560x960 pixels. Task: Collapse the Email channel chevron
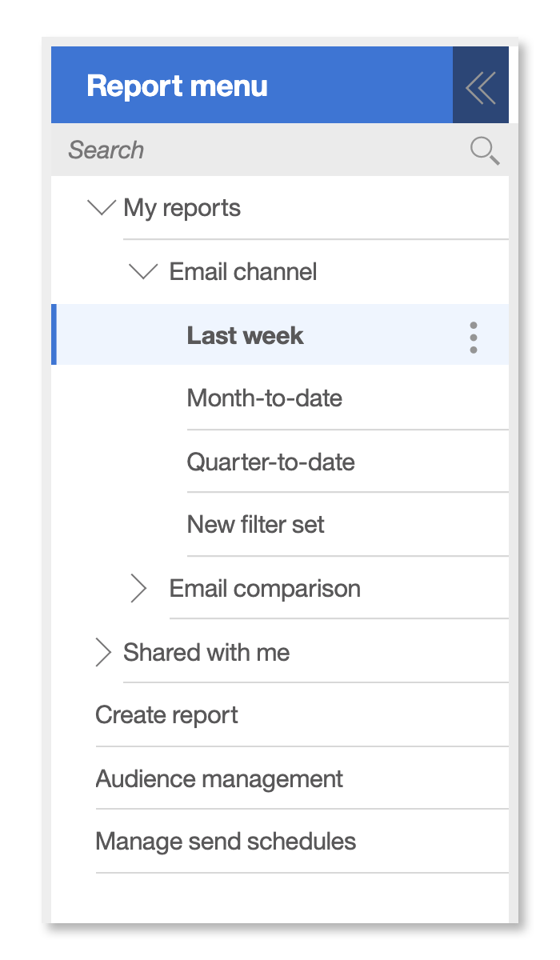click(x=143, y=272)
